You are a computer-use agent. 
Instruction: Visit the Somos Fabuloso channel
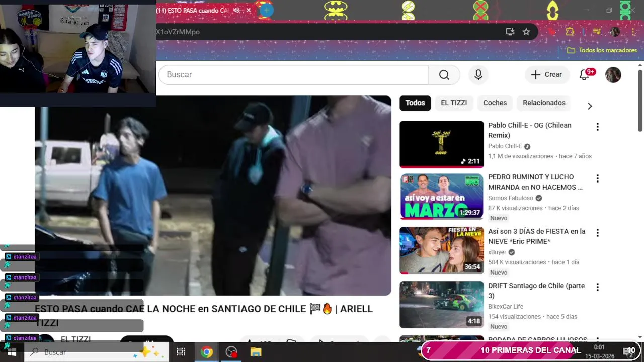point(511,198)
